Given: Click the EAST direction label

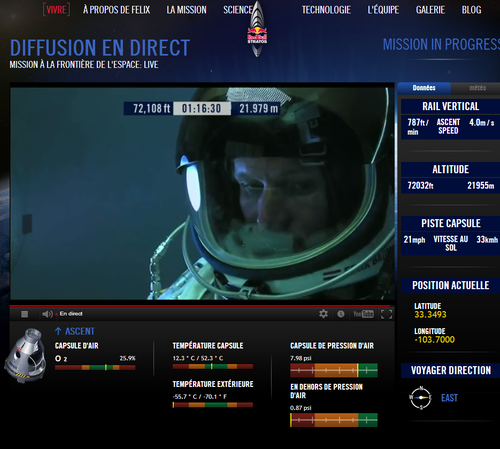Looking at the screenshot, I should tap(449, 398).
